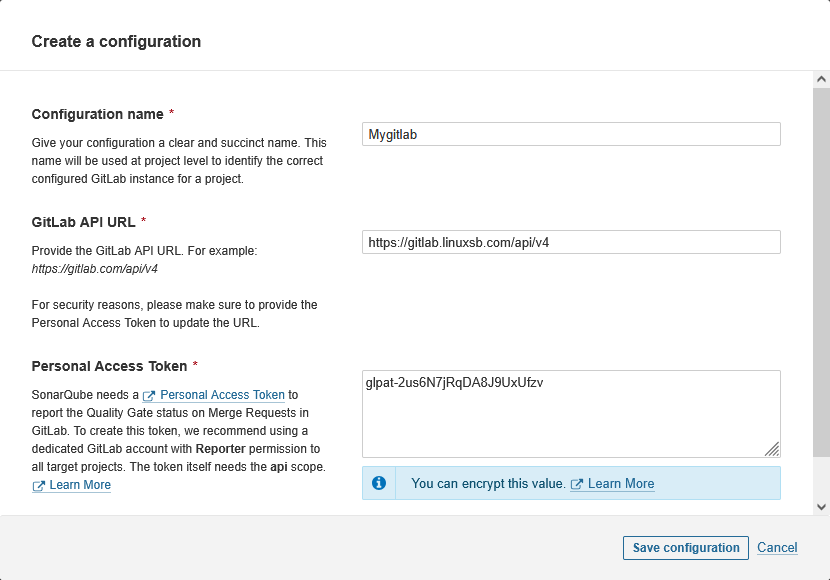This screenshot has height=580, width=830.
Task: Click external-link icon in the encrypt info box
Action: click(x=577, y=484)
